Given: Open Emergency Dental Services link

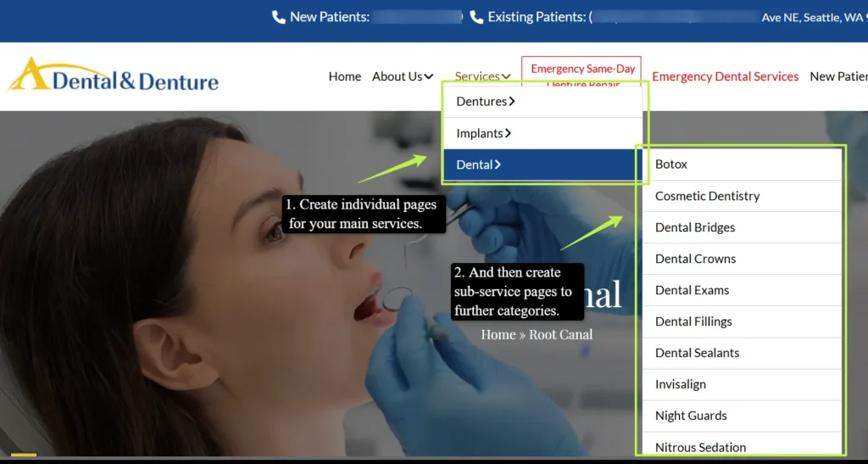Looking at the screenshot, I should tap(726, 76).
